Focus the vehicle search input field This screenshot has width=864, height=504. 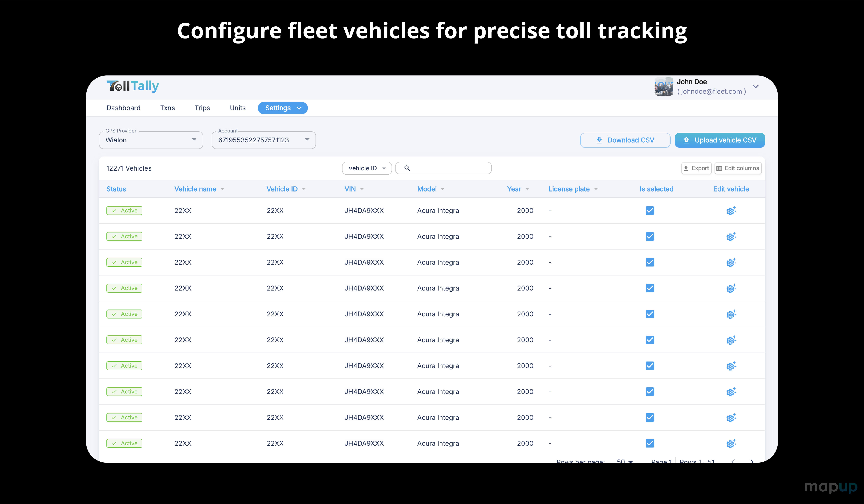coord(443,168)
